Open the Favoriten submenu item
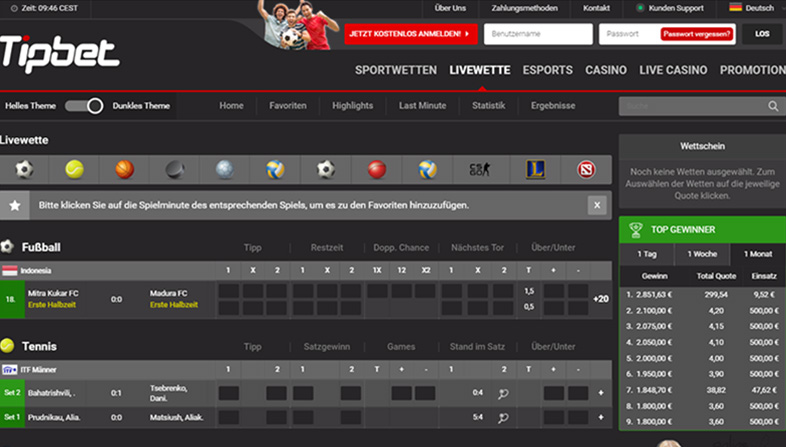786x447 pixels. click(288, 106)
